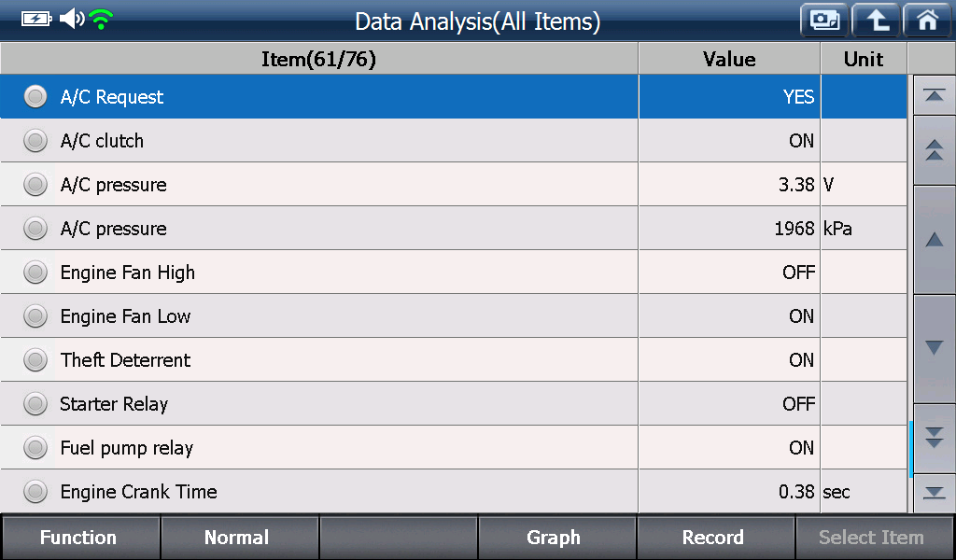Move down one row arrow
The width and height of the screenshot is (956, 560).
point(934,348)
